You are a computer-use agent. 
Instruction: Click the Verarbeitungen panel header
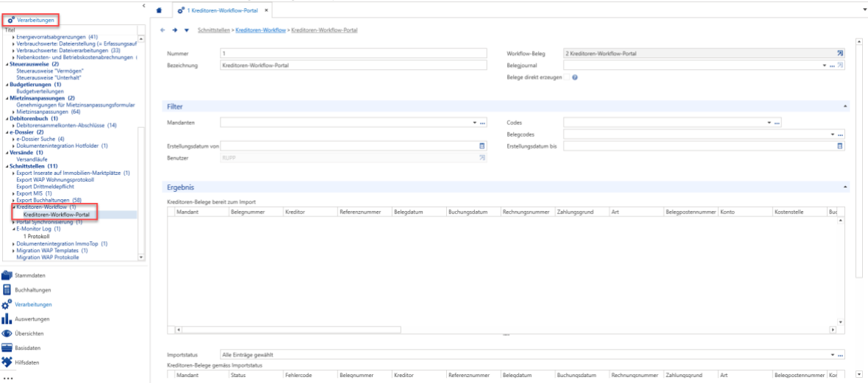(31, 20)
